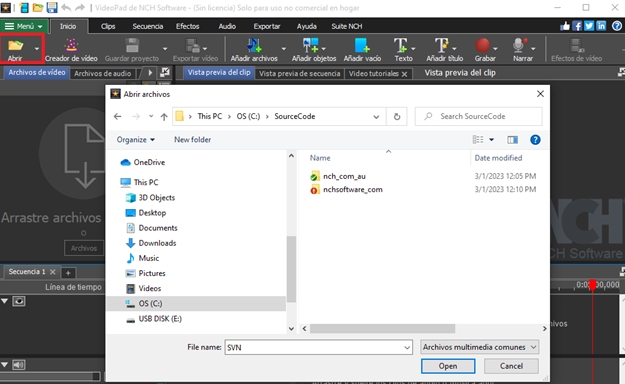Click New folder button
The image size is (625, 384).
pos(193,140)
